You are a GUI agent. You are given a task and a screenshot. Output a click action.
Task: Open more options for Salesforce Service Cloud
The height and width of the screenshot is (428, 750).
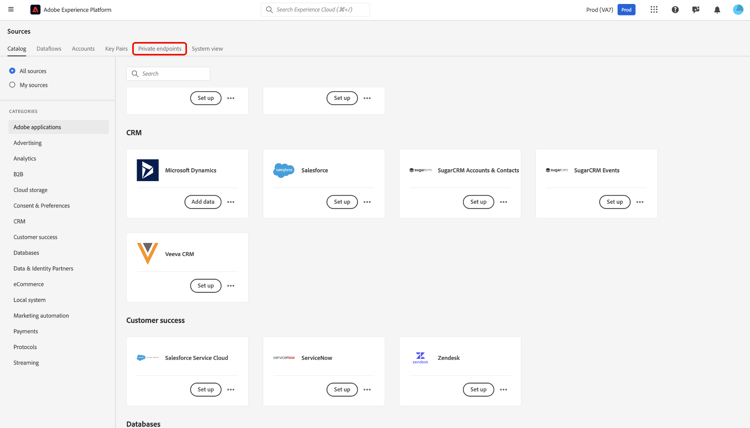231,389
